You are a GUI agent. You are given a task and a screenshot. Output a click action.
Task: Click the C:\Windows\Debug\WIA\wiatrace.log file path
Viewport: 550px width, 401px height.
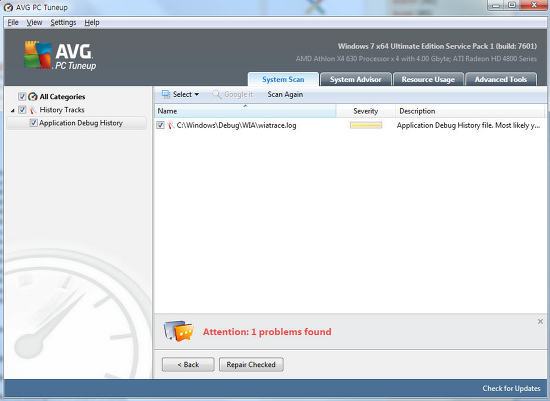pyautogui.click(x=236, y=125)
